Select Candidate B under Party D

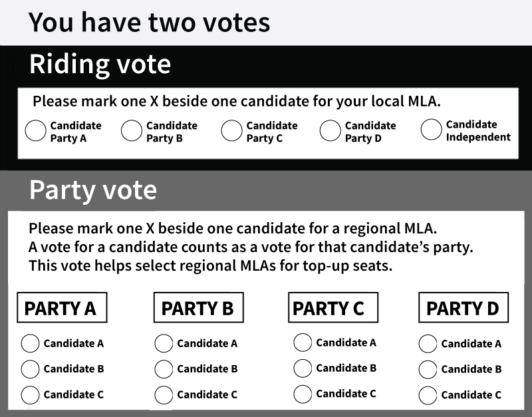click(428, 370)
